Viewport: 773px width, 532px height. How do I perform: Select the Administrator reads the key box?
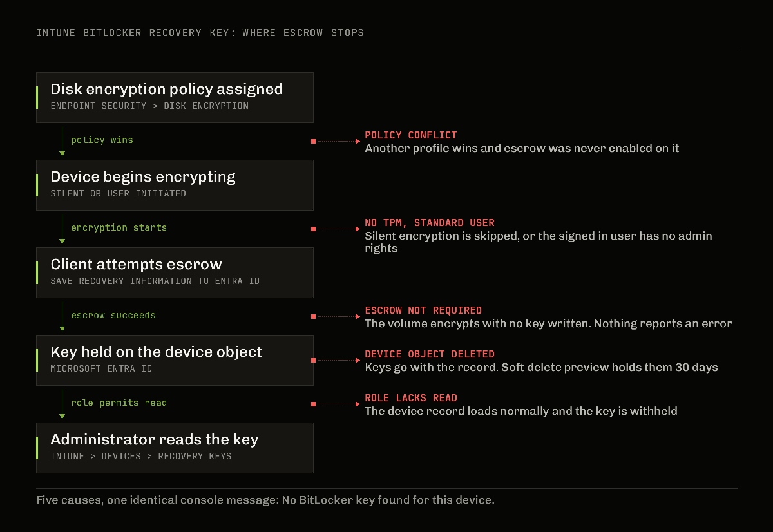pos(175,448)
